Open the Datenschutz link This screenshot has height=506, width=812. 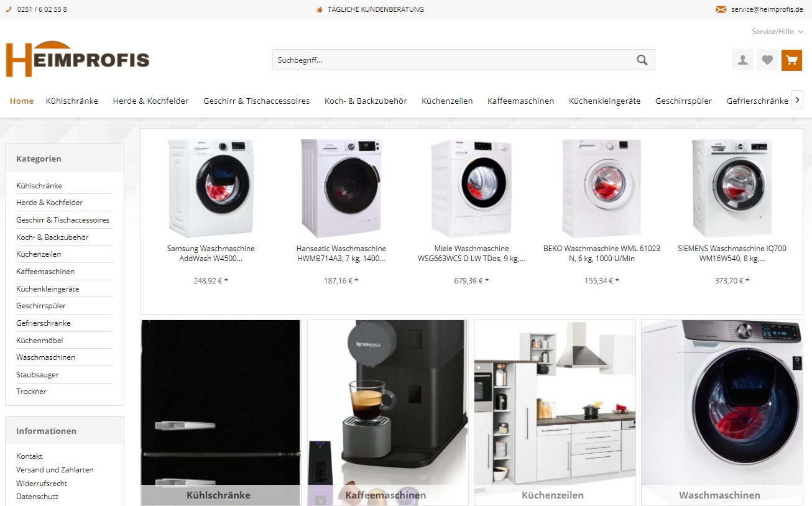tap(37, 497)
